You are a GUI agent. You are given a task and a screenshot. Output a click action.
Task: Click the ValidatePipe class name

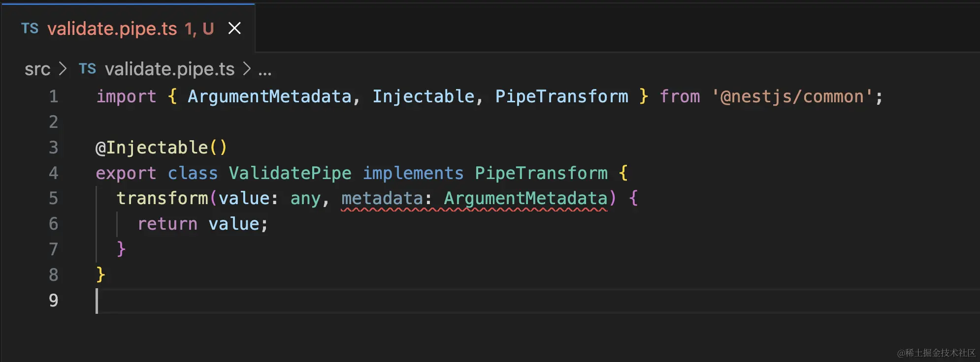point(290,173)
